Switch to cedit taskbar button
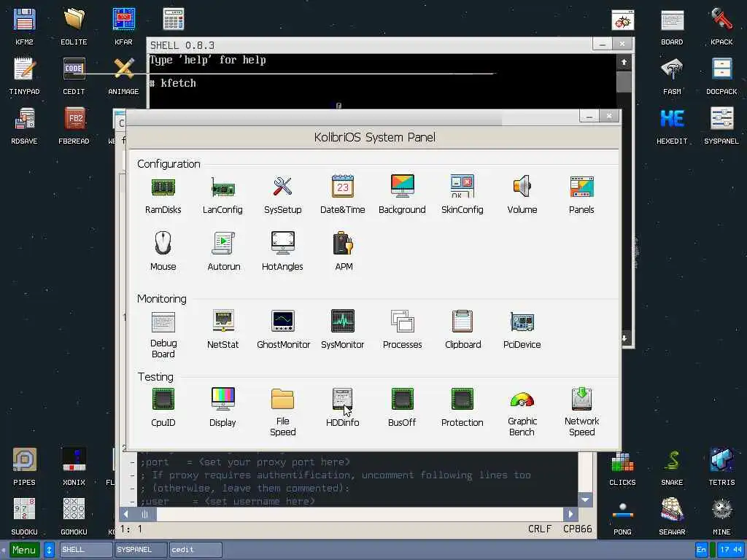 [x=196, y=550]
